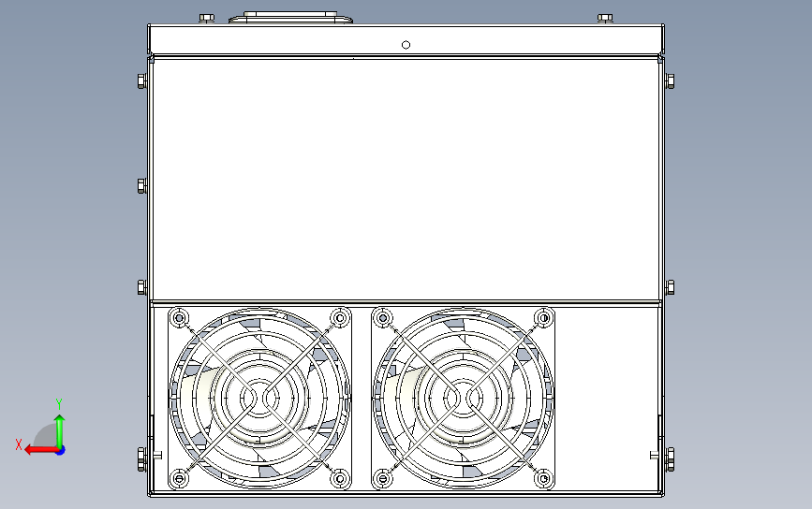
Task: Pick the small round hole in top panel
Action: pyautogui.click(x=406, y=45)
